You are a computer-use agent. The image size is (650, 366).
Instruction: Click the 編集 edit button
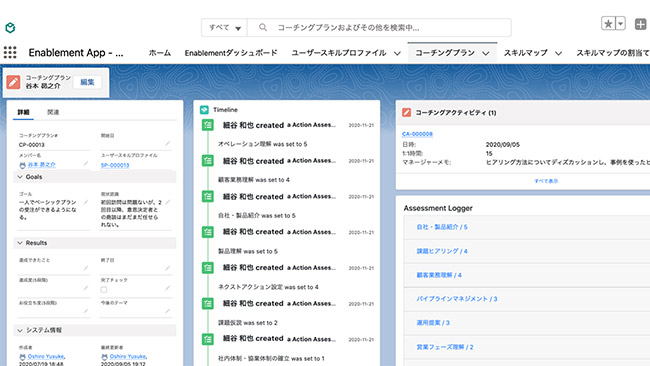click(x=87, y=82)
